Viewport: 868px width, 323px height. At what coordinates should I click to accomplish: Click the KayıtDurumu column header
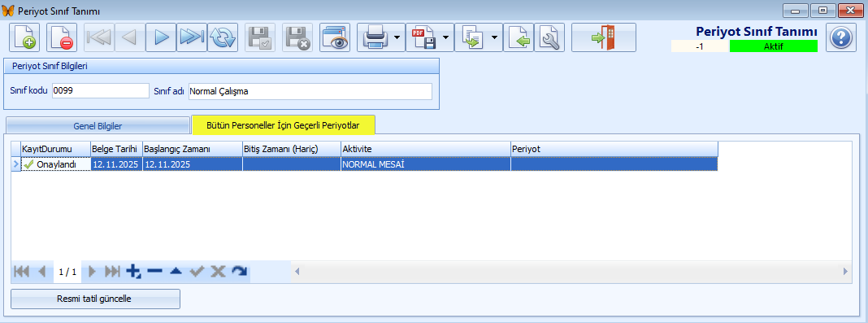(55, 149)
